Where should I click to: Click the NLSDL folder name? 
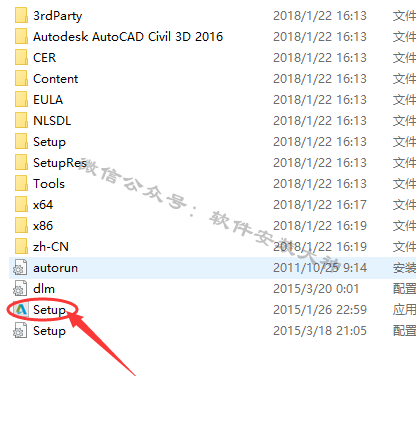coord(52,121)
